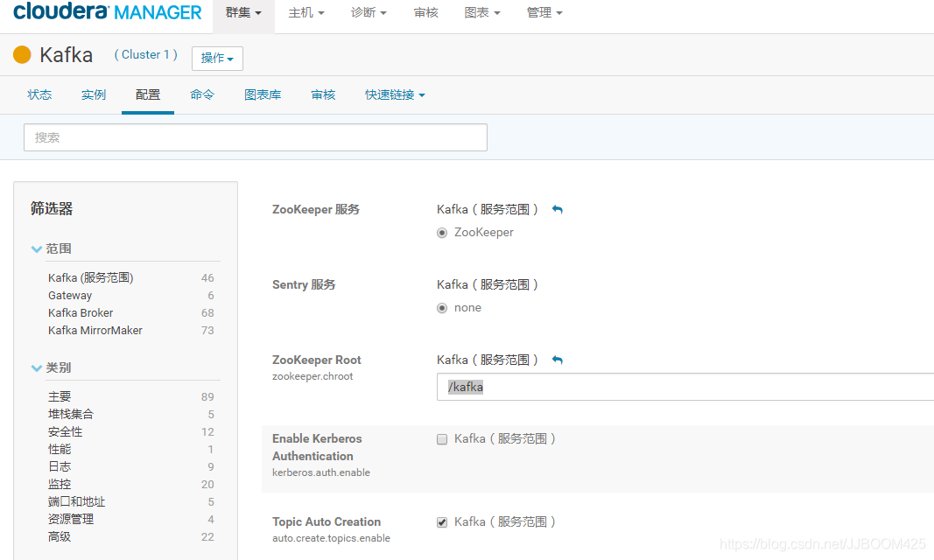Click the 搜索 configuration search box
The width and height of the screenshot is (934, 560).
coord(256,137)
